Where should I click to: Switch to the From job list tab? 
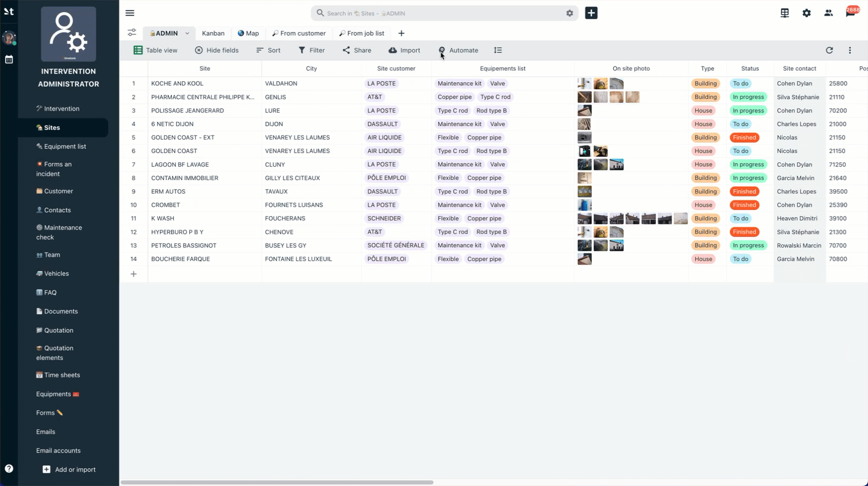361,33
